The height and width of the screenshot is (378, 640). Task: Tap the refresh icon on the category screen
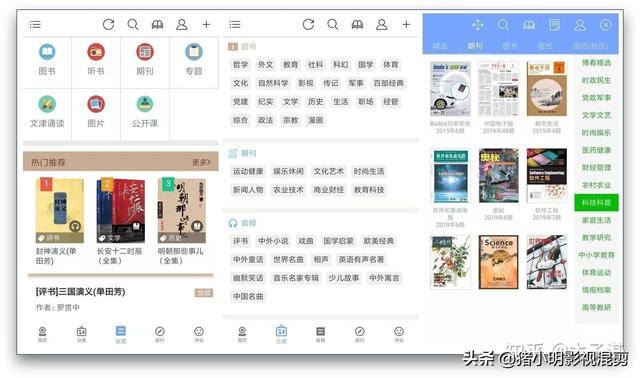tap(308, 24)
